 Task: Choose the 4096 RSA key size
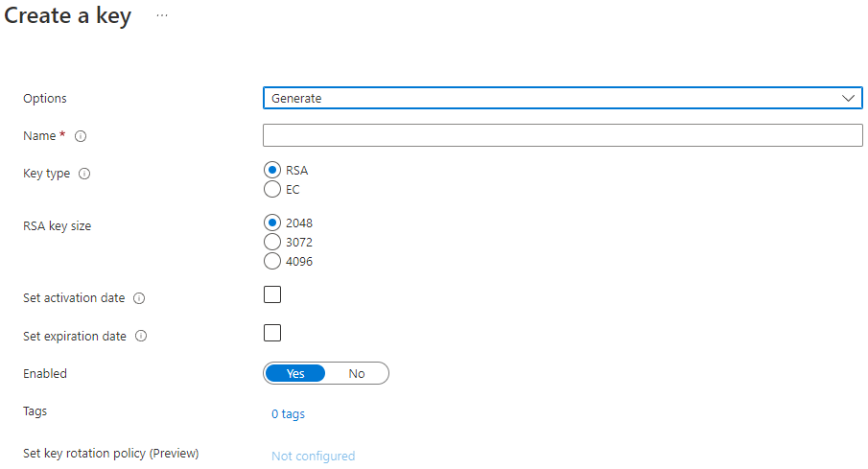click(x=271, y=261)
